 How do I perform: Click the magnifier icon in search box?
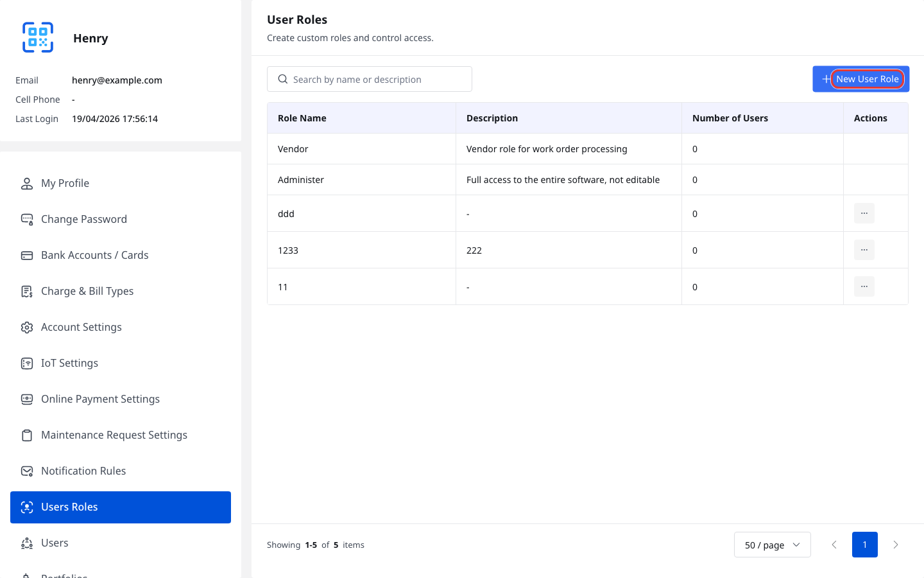[x=282, y=79]
